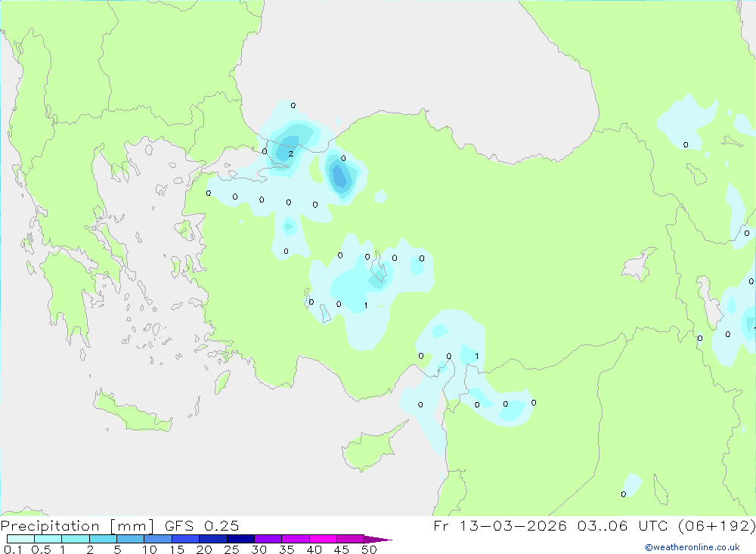Select the 2–5 mm legend color swatch
756x554 pixels.
[x=103, y=539]
